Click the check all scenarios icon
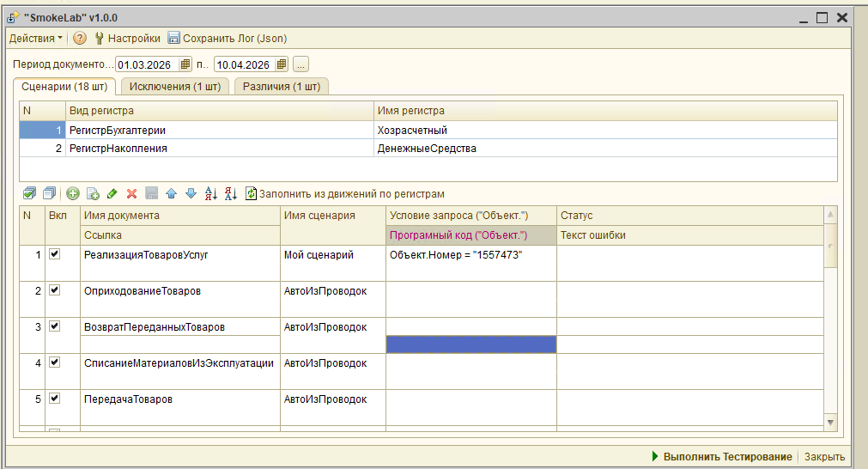Viewport: 868px width, 469px height. 29,194
